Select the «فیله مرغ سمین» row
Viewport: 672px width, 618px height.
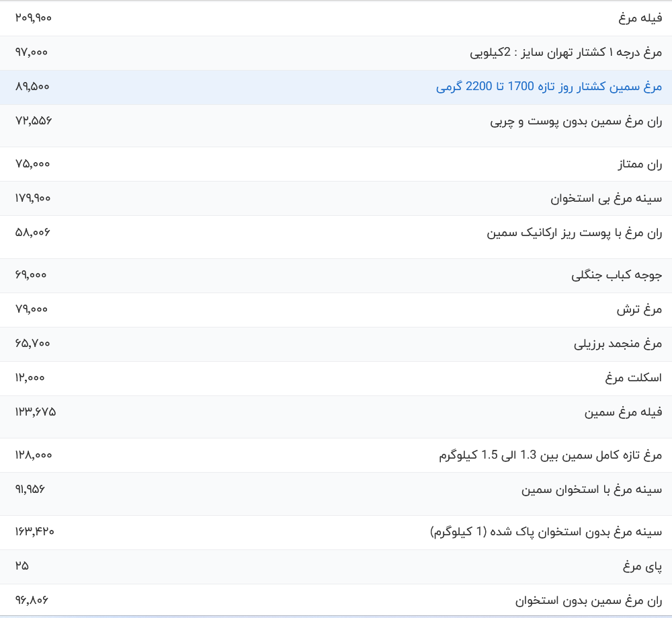coord(625,412)
